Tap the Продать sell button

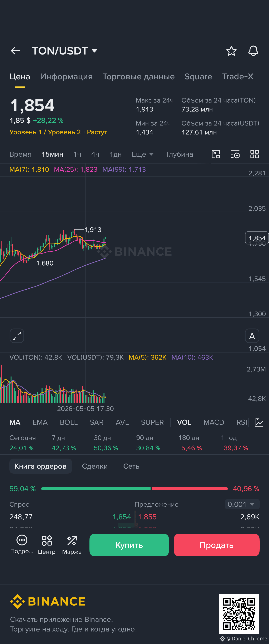pos(217,545)
